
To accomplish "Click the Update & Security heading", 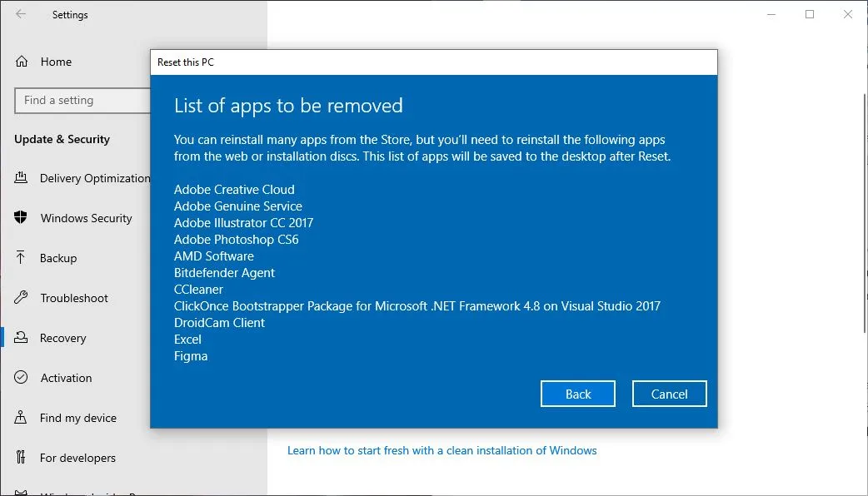I will pos(61,140).
